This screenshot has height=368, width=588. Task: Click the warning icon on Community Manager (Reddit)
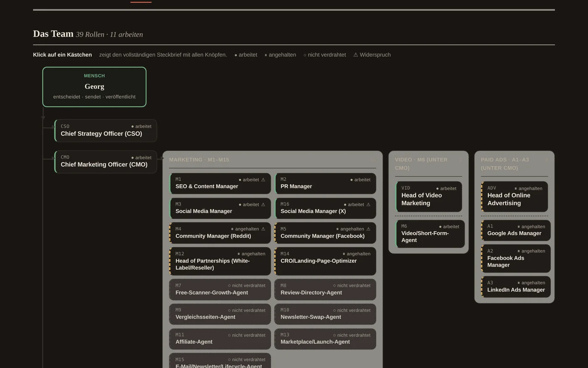click(263, 229)
